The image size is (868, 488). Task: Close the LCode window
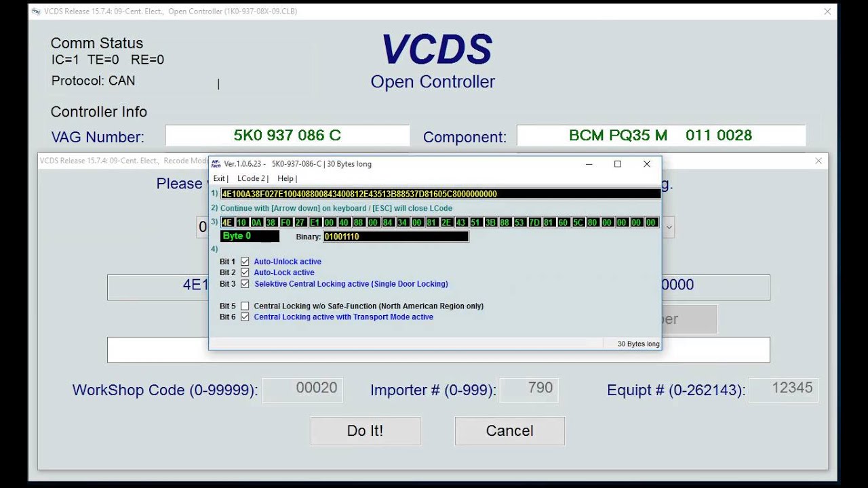point(647,164)
